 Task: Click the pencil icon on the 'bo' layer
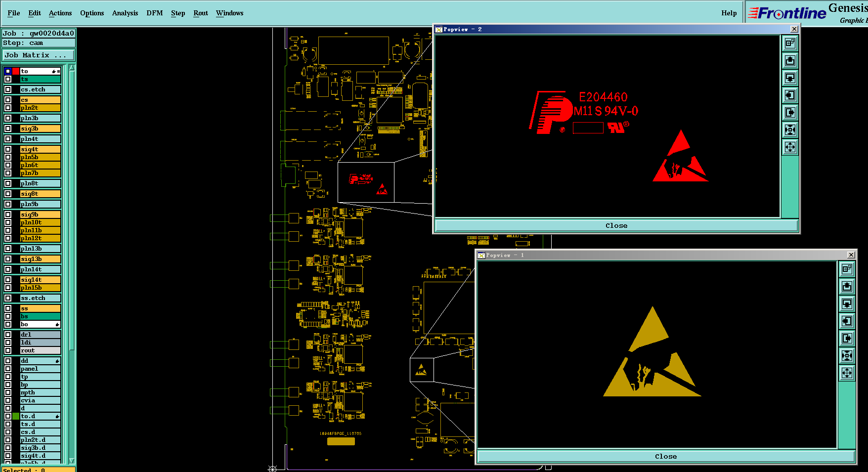click(57, 325)
